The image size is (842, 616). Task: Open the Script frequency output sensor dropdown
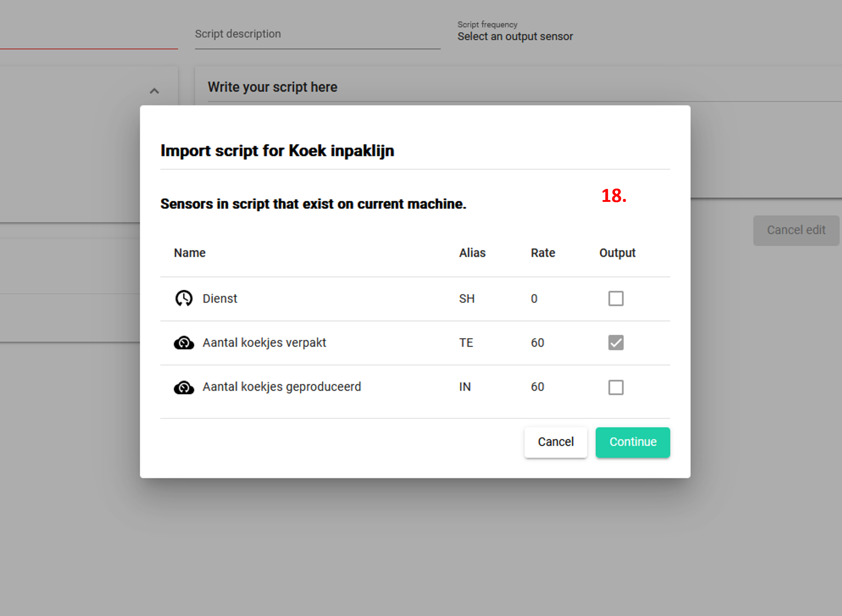515,36
